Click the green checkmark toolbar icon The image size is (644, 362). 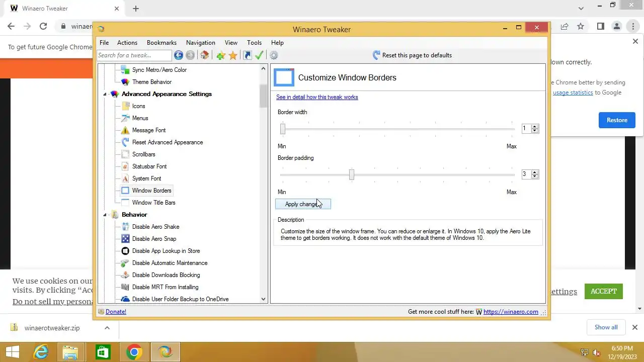260,55
